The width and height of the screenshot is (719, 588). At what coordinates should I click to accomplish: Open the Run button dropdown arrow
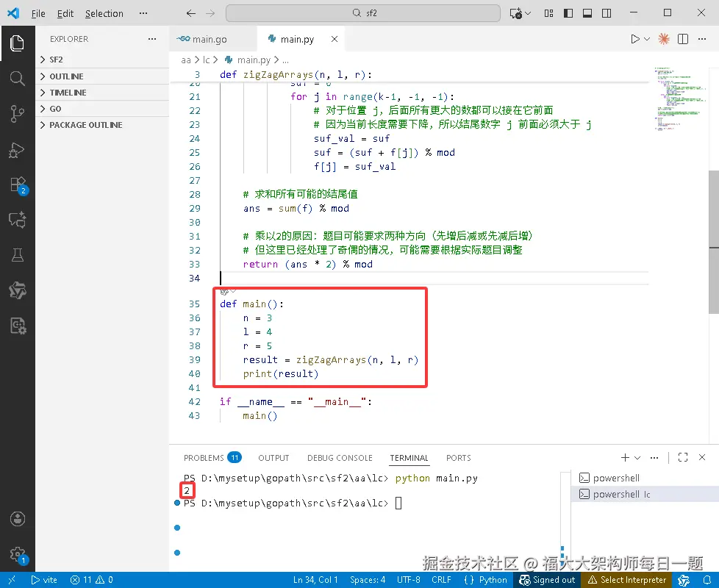point(647,39)
